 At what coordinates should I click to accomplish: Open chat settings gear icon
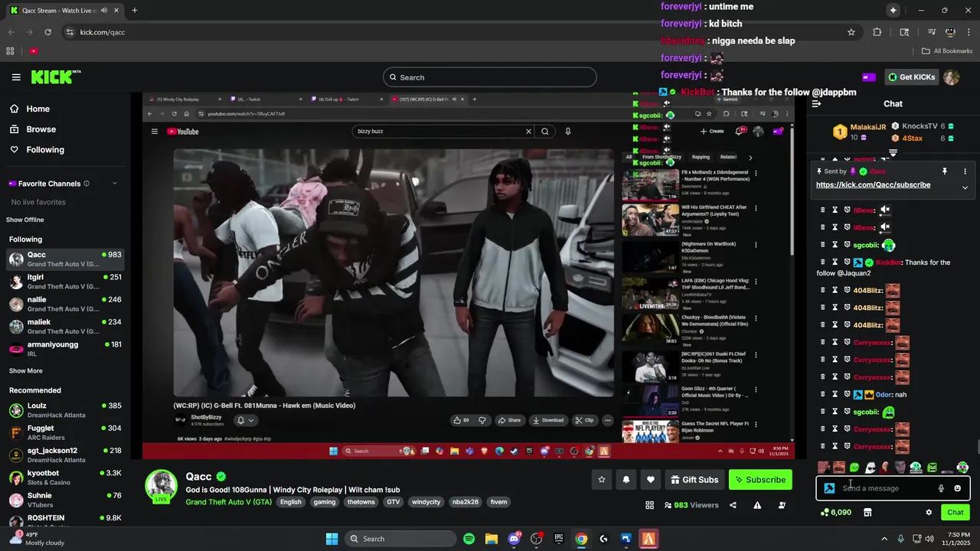(x=929, y=513)
